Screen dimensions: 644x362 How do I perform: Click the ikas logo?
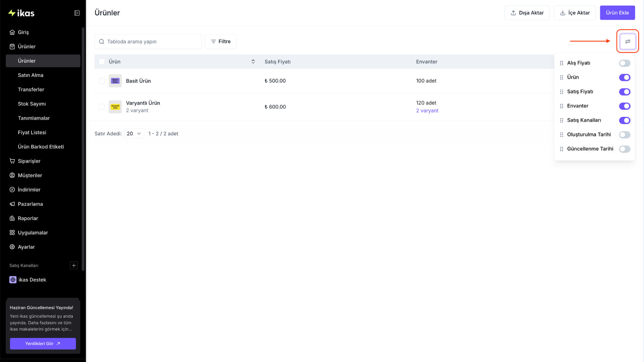21,13
